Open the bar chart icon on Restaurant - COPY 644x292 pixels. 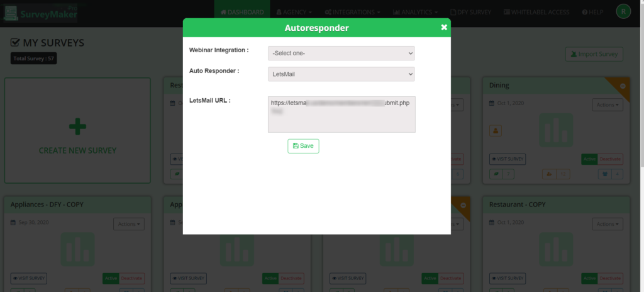pyautogui.click(x=556, y=249)
